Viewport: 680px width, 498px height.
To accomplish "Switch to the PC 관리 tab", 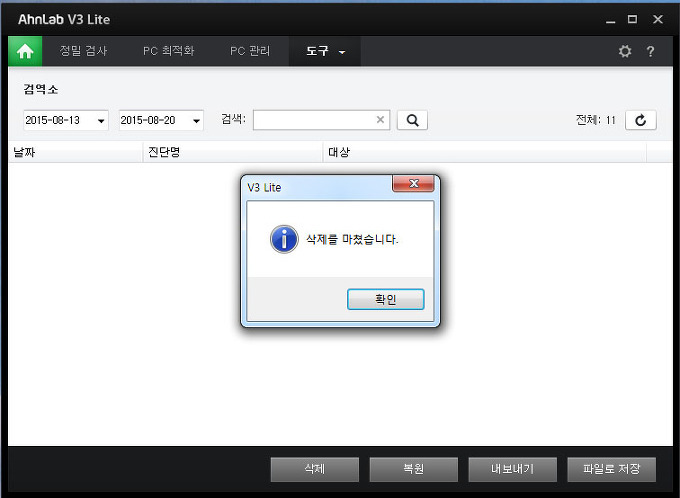I will coord(250,51).
